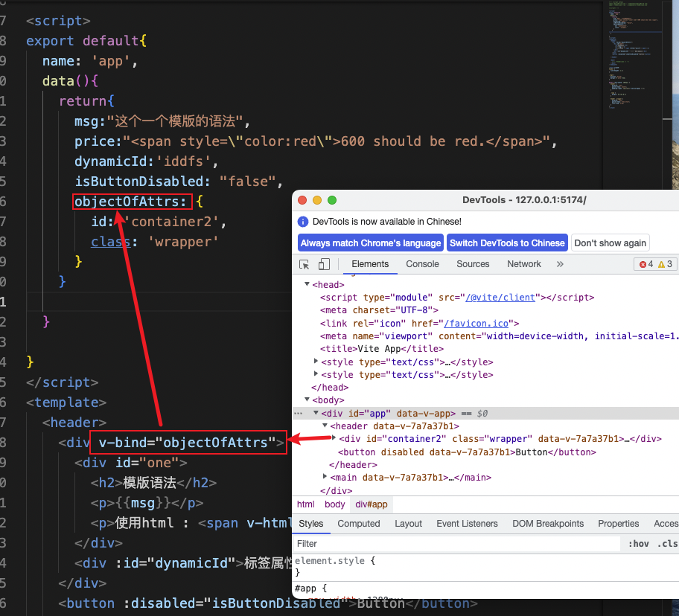Viewport: 679px width, 616px height.
Task: Open the Console tab
Action: pos(422,264)
